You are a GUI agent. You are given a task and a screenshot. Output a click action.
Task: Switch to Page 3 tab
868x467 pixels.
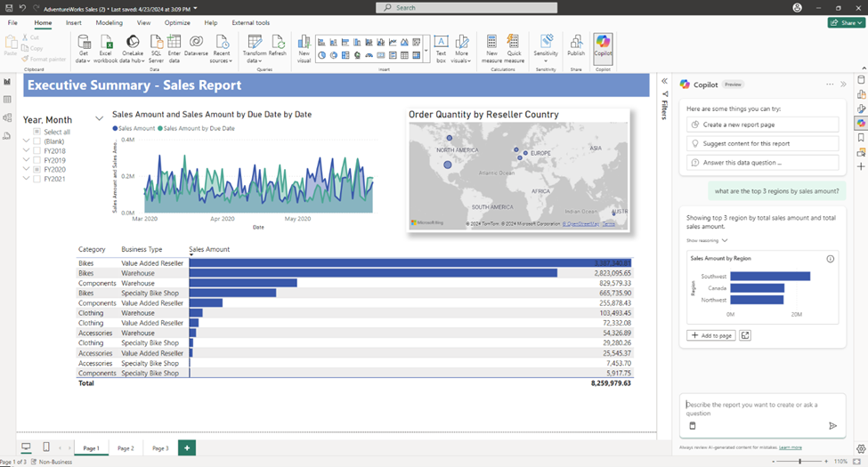point(160,448)
